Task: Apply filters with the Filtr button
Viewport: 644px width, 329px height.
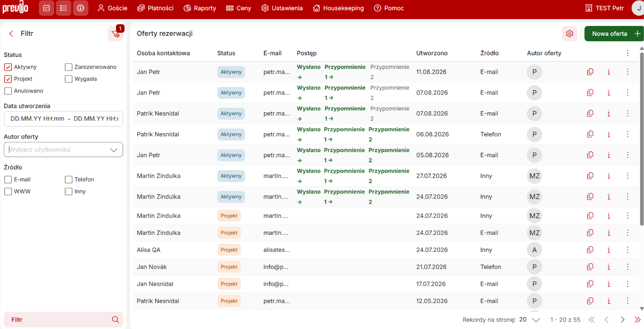Action: point(64,320)
